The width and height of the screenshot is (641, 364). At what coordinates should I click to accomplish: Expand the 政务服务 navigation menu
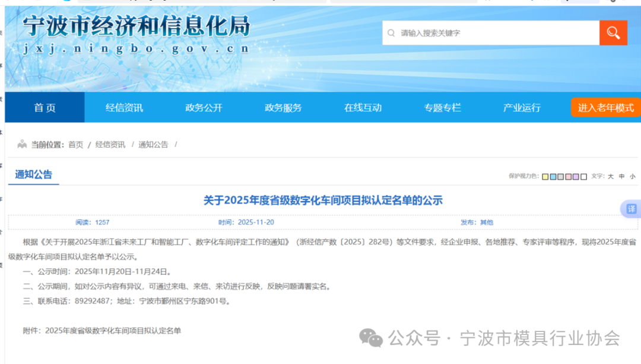pyautogui.click(x=283, y=107)
